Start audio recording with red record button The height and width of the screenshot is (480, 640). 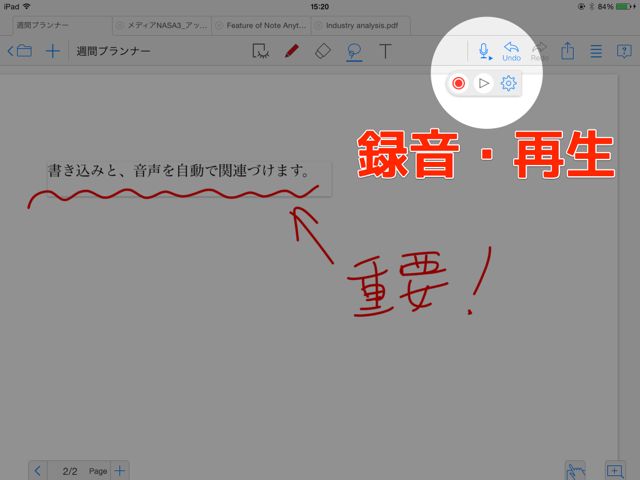[458, 83]
